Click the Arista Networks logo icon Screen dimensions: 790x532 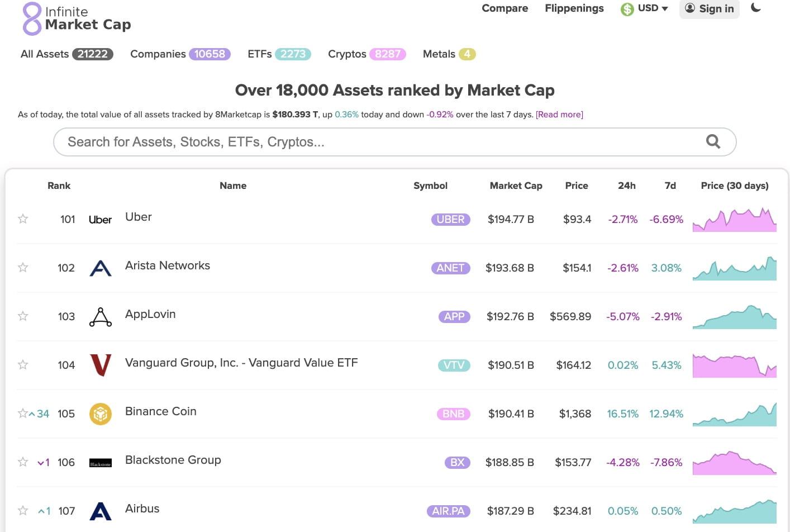coord(101,268)
